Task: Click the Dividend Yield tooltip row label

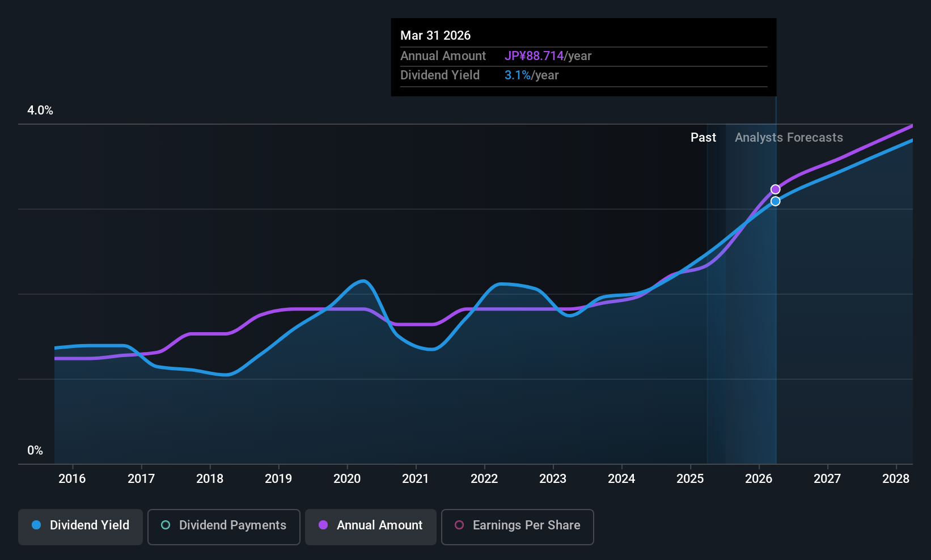Action: (440, 75)
